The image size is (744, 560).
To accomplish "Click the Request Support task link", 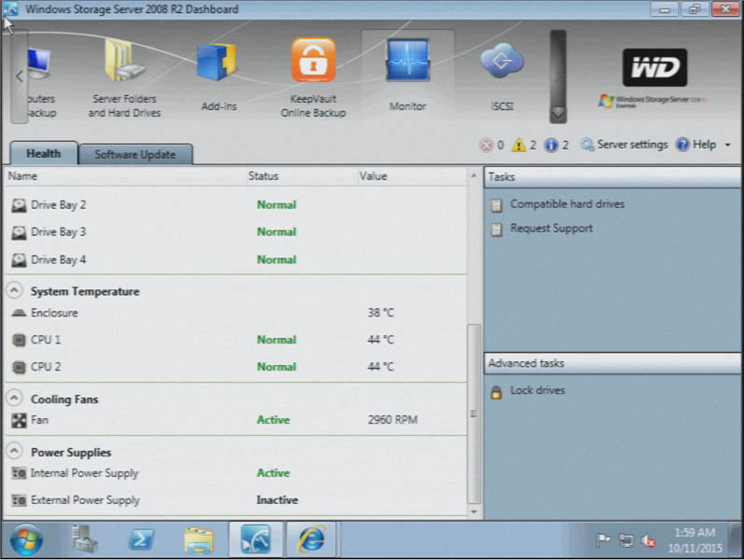I will (x=551, y=228).
